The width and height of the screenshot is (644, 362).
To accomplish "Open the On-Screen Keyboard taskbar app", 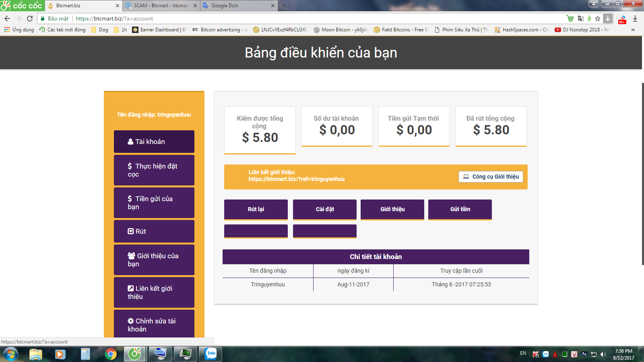I will tap(160, 354).
